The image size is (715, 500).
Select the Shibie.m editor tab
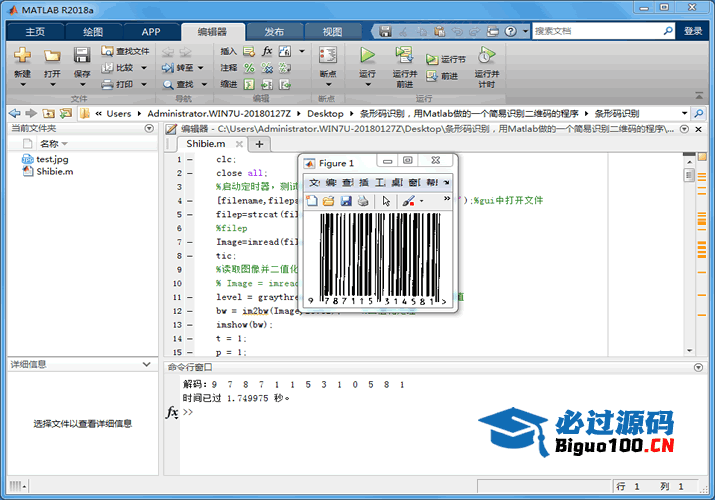(206, 144)
